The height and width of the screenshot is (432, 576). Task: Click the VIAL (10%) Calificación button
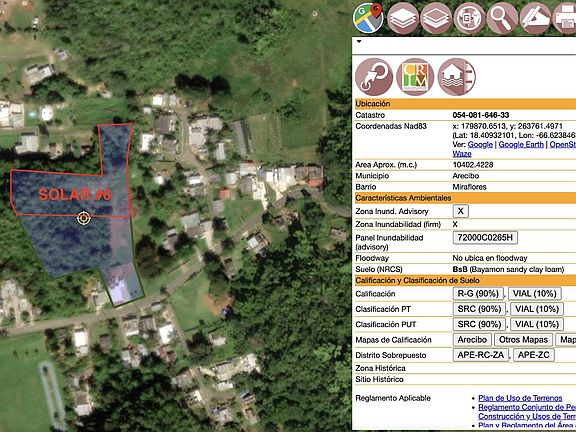point(535,294)
